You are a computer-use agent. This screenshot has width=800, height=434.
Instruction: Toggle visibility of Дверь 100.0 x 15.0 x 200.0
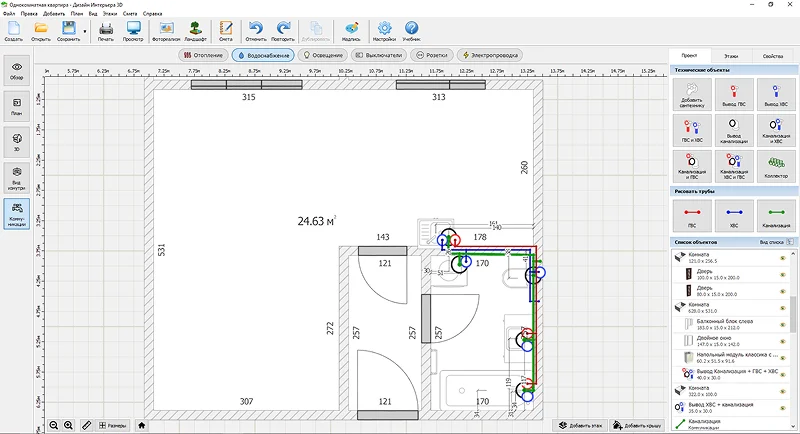pos(782,274)
